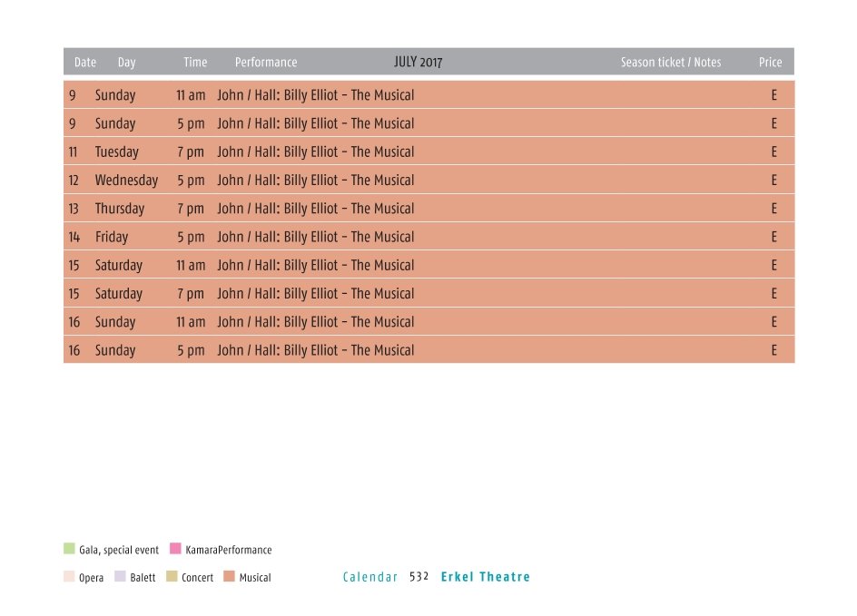Click the Price column header

[x=770, y=63]
